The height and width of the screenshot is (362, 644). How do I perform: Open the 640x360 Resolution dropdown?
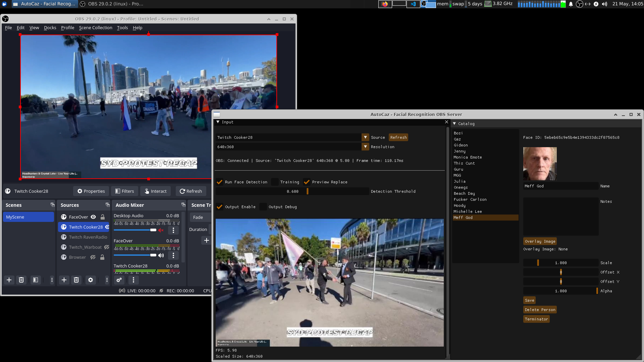point(365,147)
